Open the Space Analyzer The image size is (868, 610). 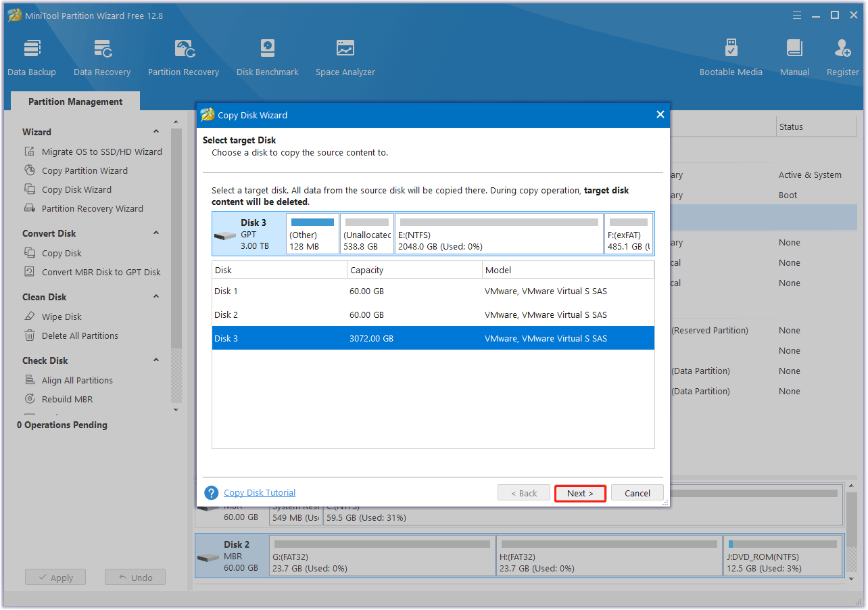tap(345, 55)
